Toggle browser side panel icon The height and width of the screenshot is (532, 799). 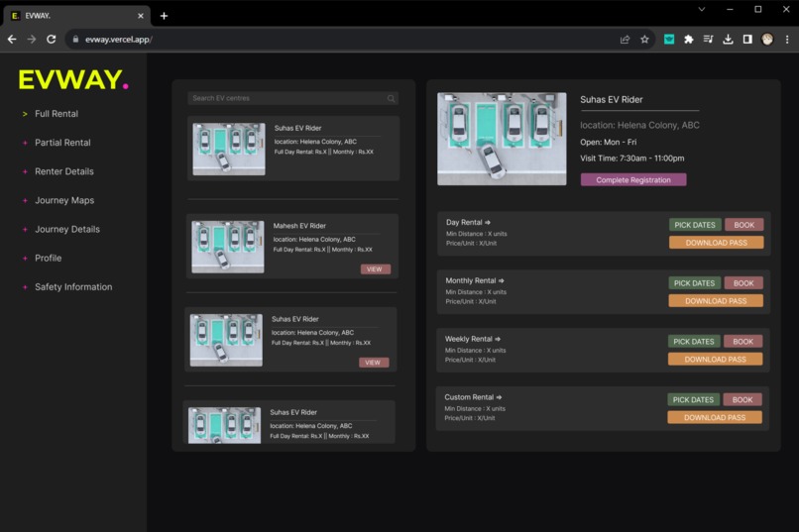747,40
